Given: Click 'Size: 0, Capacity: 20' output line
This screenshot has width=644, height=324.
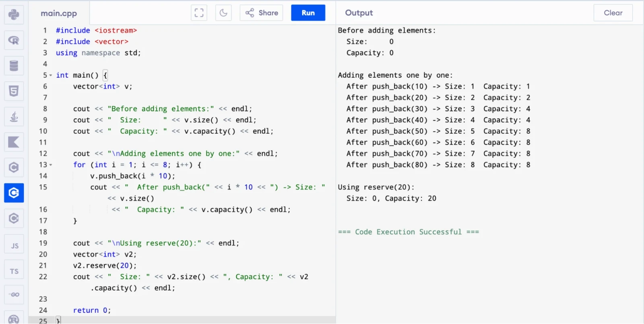Looking at the screenshot, I should click(x=391, y=198).
